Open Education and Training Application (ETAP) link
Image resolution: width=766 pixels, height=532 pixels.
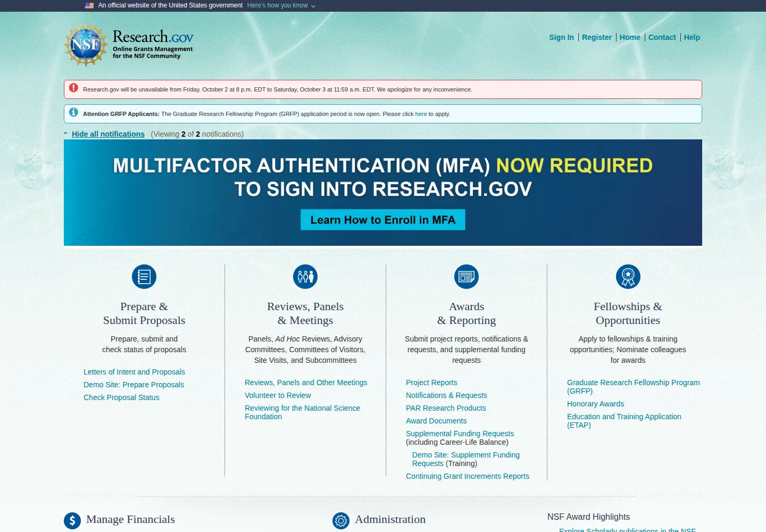coord(624,421)
